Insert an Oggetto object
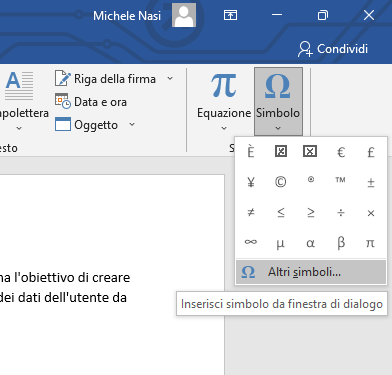Screen dimensions: 392x375 87,125
